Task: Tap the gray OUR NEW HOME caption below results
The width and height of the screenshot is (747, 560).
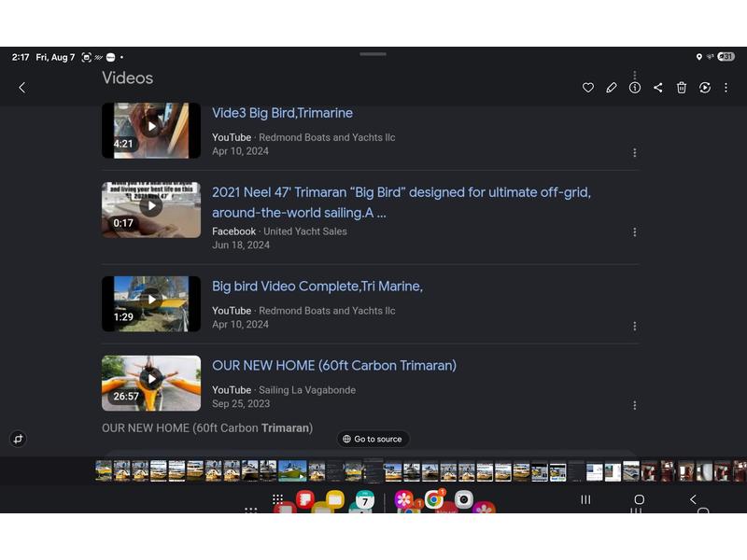Action: pyautogui.click(x=207, y=428)
